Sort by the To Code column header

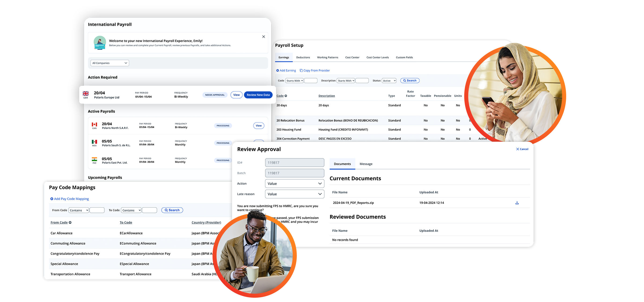(126, 223)
